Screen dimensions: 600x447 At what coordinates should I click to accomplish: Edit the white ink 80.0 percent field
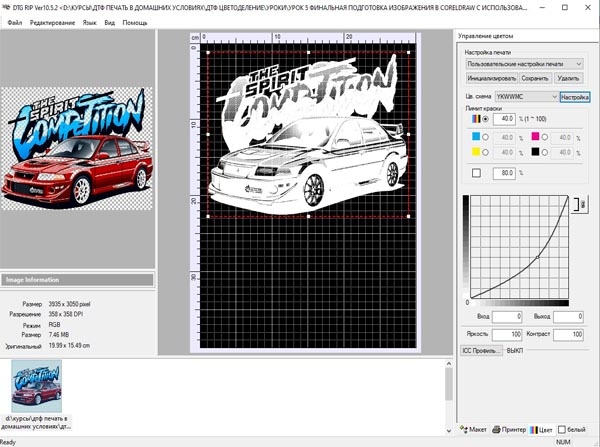click(x=504, y=173)
